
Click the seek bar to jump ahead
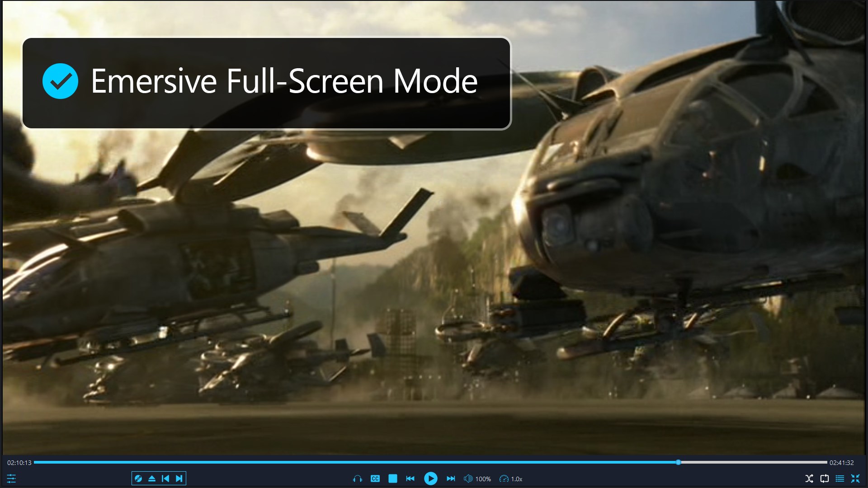[746, 462]
